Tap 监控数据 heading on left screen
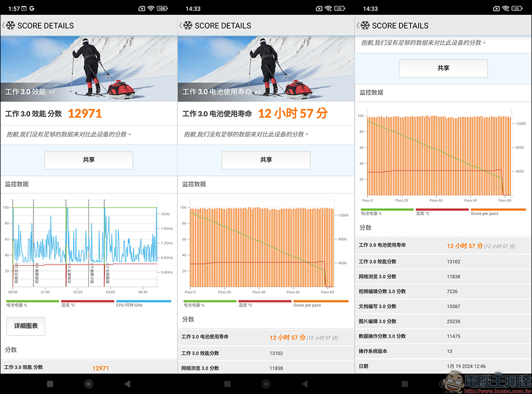This screenshot has width=532, height=394. pyautogui.click(x=17, y=184)
